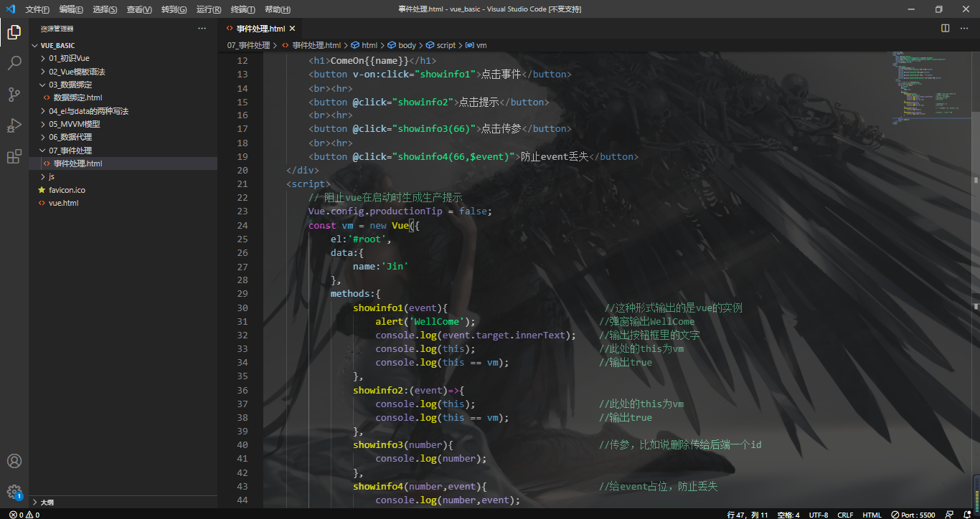
Task: Open the 运行(R) menu
Action: pos(208,9)
